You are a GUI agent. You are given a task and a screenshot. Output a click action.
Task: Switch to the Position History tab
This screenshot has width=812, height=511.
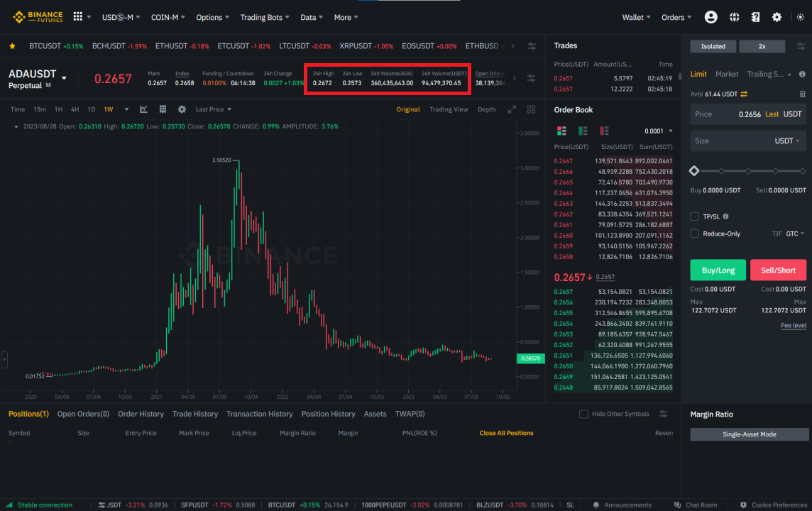click(x=329, y=414)
